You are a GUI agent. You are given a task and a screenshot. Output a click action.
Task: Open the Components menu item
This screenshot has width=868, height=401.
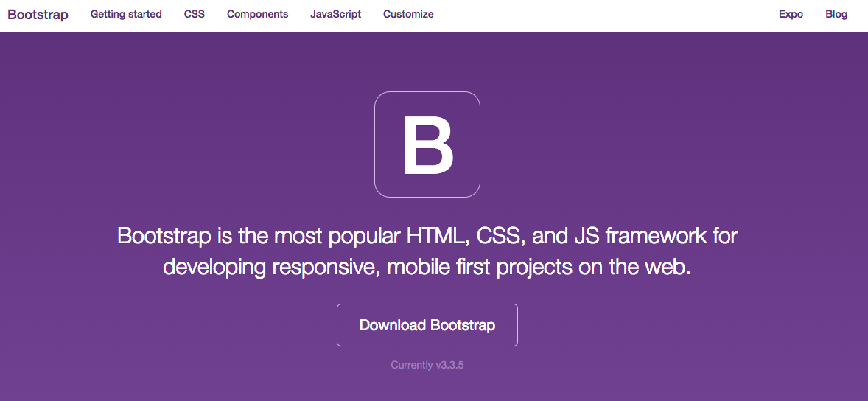click(x=257, y=15)
